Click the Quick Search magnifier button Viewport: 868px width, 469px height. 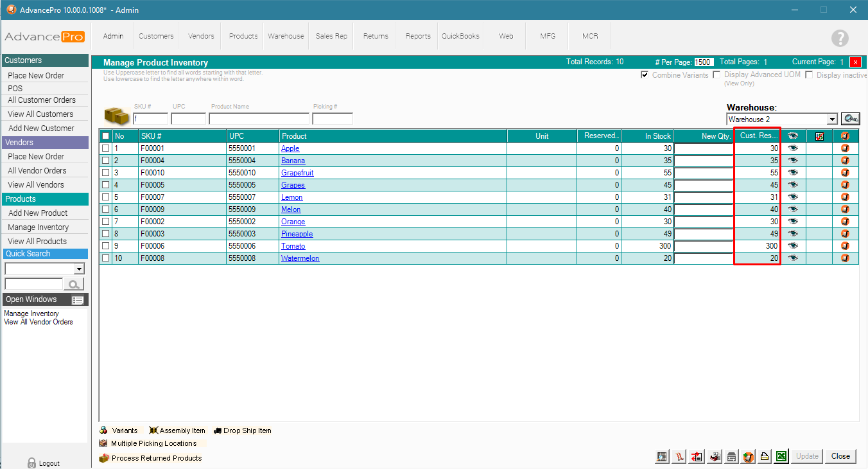(x=74, y=284)
